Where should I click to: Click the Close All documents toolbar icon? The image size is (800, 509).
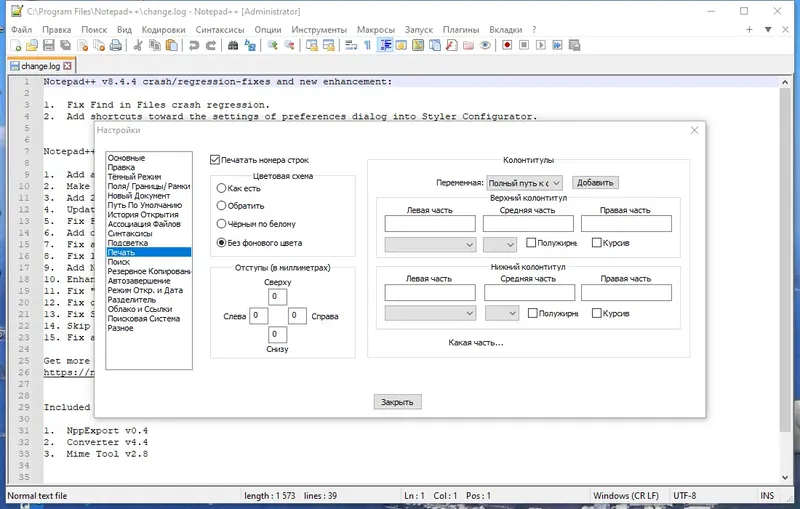point(99,45)
